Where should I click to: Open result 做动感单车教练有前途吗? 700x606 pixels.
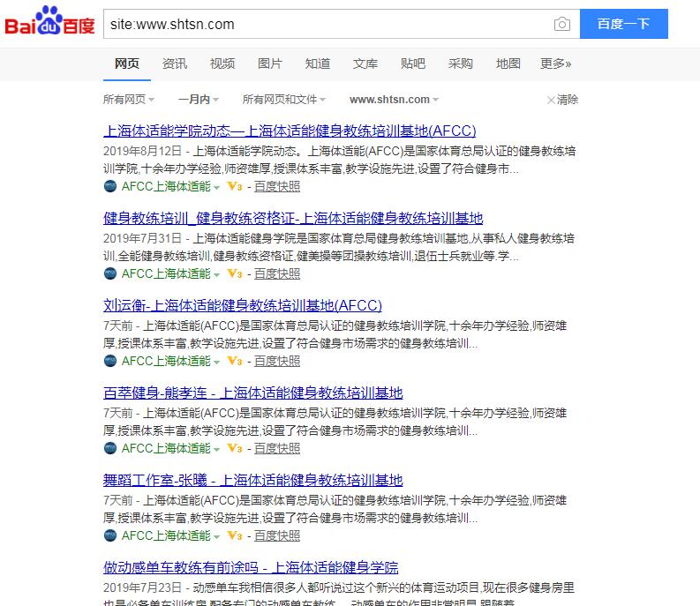[251, 567]
